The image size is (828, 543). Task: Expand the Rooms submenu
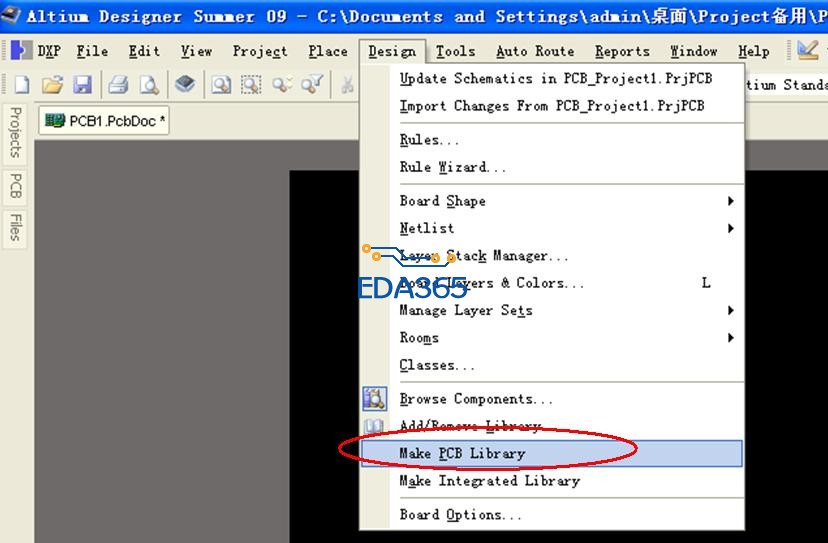(552, 338)
